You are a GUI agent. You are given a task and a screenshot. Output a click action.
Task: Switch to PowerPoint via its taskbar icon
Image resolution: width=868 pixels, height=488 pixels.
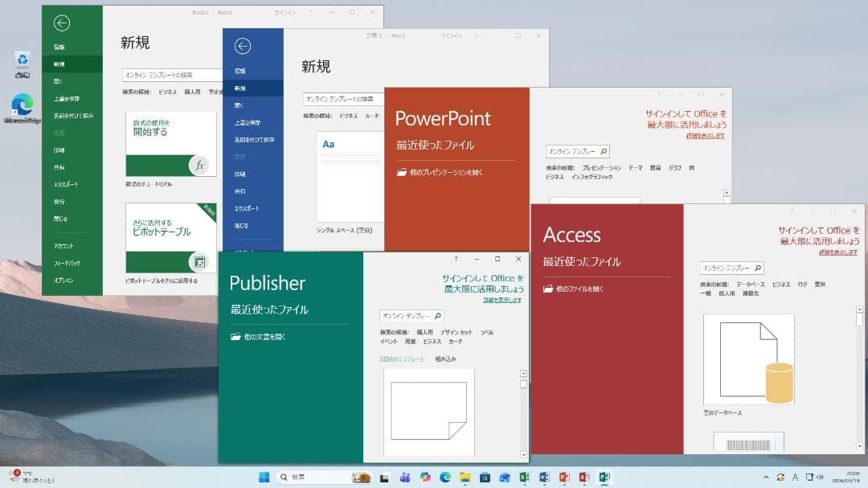pyautogui.click(x=565, y=478)
